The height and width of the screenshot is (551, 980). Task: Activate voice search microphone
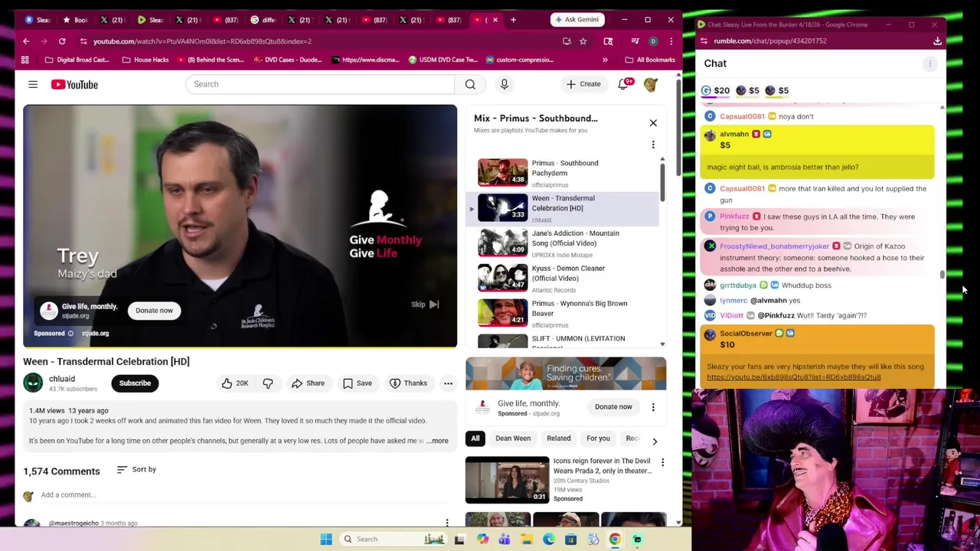click(x=504, y=84)
